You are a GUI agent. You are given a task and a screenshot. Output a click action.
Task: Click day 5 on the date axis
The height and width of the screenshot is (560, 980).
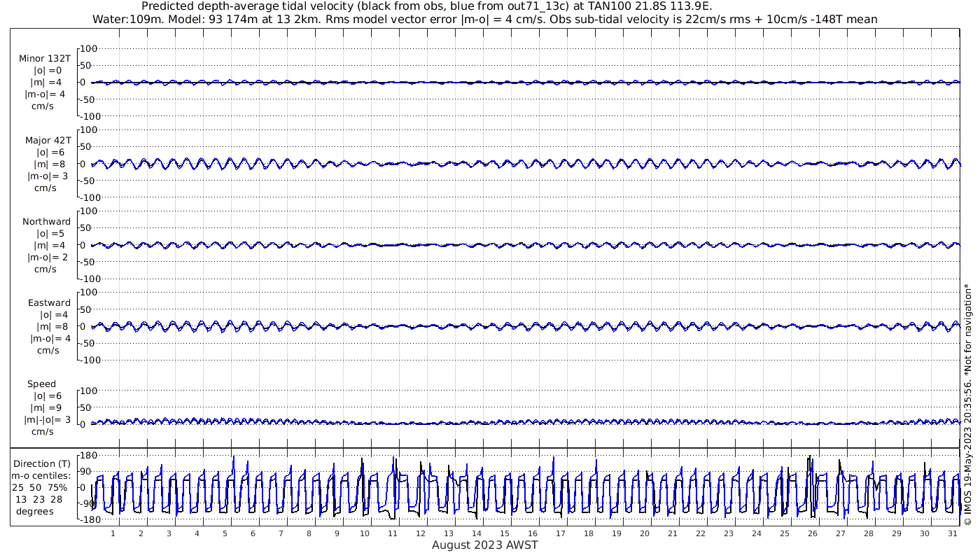[225, 533]
